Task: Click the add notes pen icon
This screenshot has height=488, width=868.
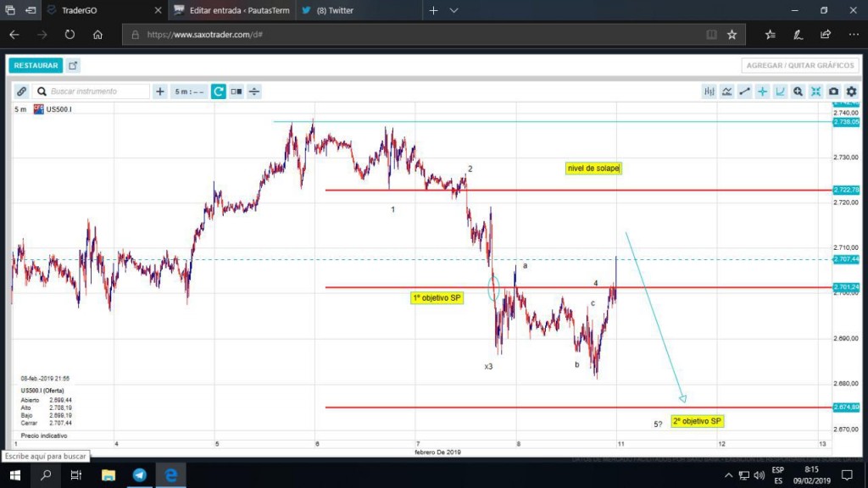Action: [x=798, y=34]
